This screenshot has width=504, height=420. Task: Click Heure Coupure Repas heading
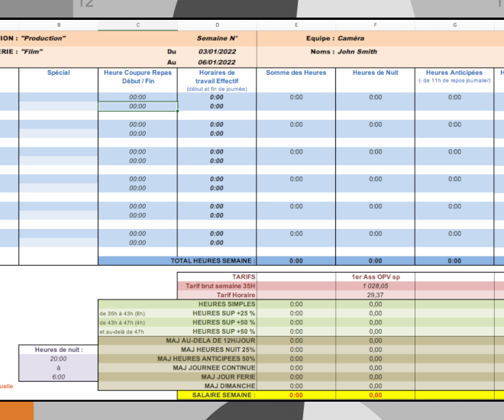pyautogui.click(x=138, y=77)
